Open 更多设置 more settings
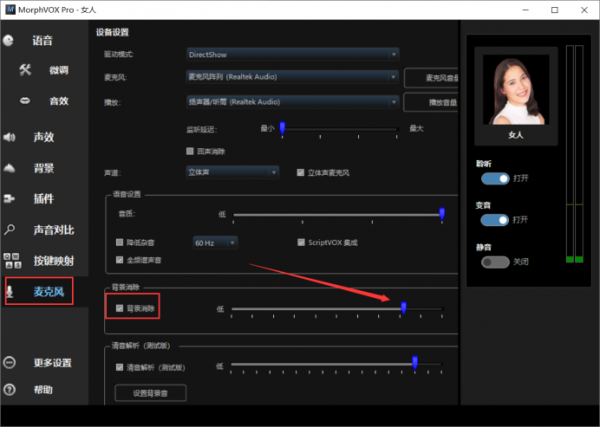Image resolution: width=600 pixels, height=427 pixels. tap(52, 362)
